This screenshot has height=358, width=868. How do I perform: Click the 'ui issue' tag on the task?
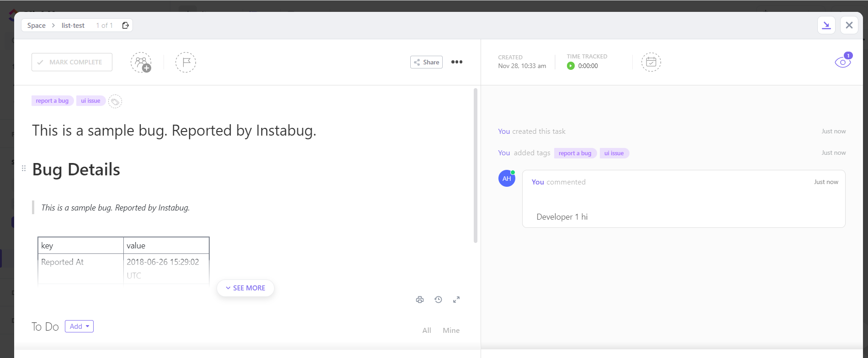click(x=91, y=101)
